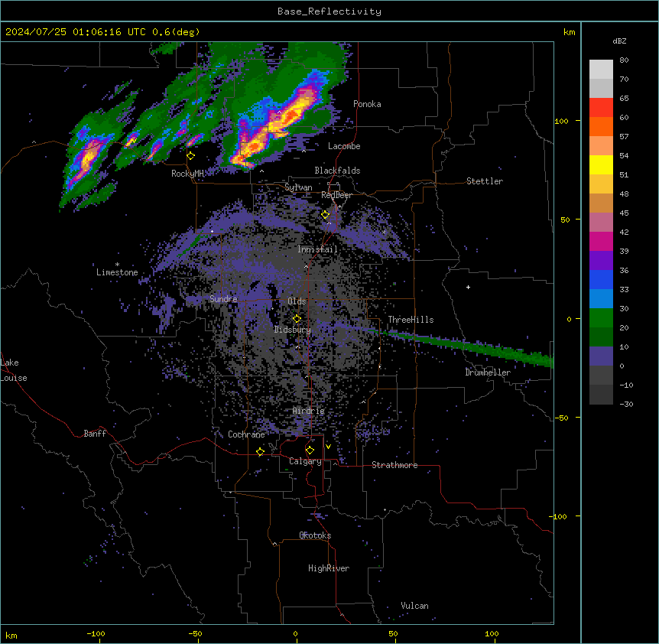
Task: Click the 50 tick on bottom x-axis
Action: point(393,633)
